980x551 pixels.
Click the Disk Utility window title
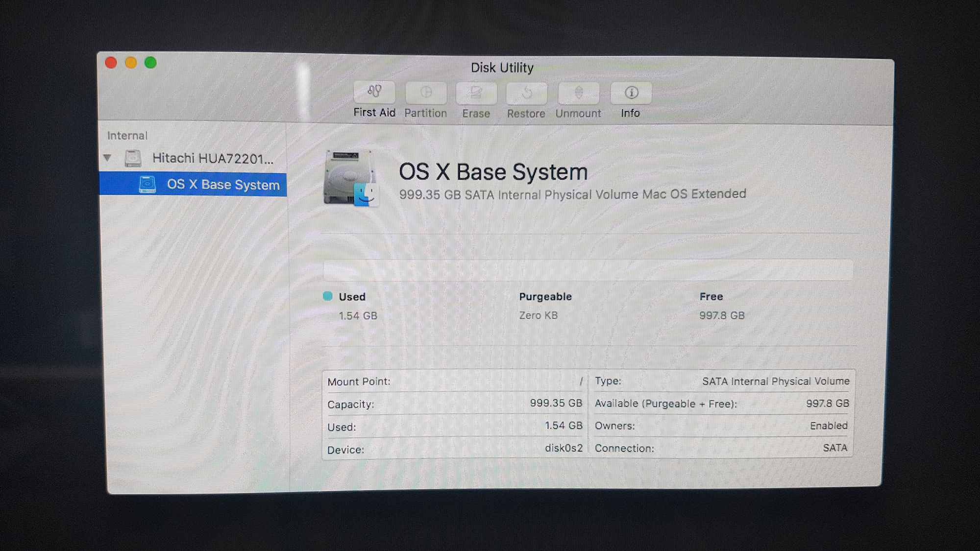click(x=502, y=68)
